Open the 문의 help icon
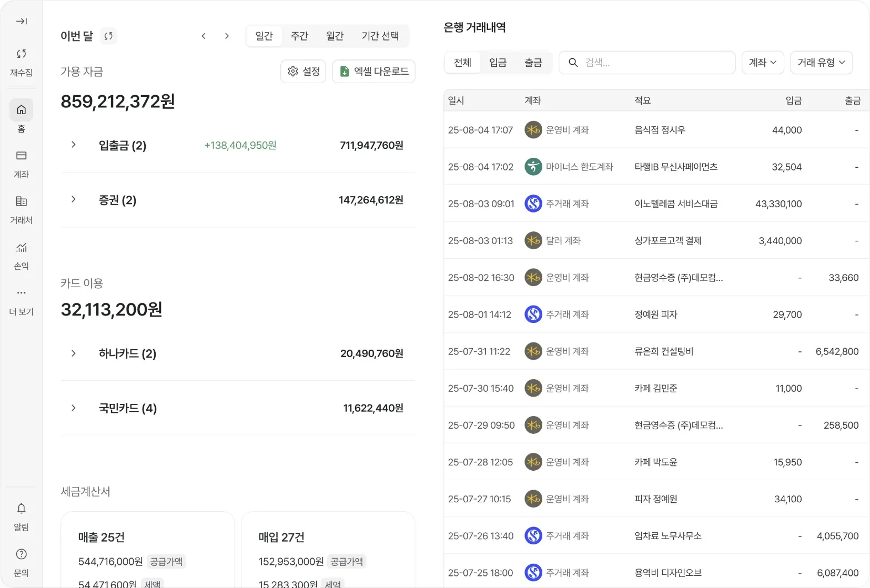 click(21, 554)
